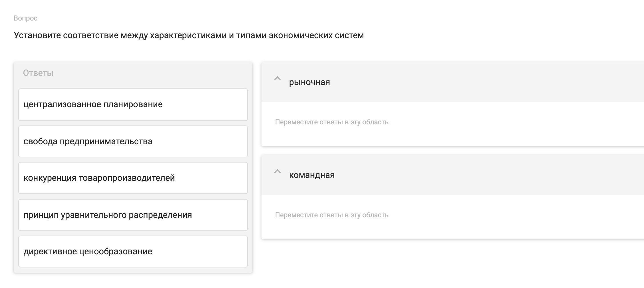Image resolution: width=644 pixels, height=288 pixels.
Task: Click the командная category title
Action: tap(312, 175)
